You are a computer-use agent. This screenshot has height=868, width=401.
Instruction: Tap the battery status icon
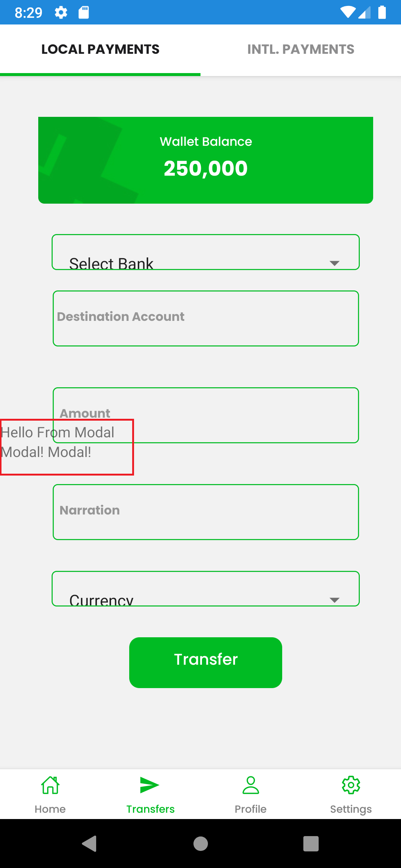382,12
